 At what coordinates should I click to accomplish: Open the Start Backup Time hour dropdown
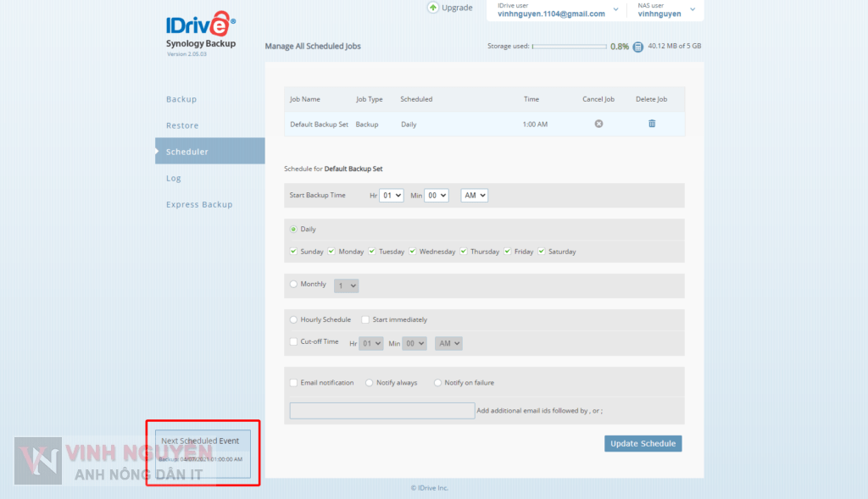(392, 196)
